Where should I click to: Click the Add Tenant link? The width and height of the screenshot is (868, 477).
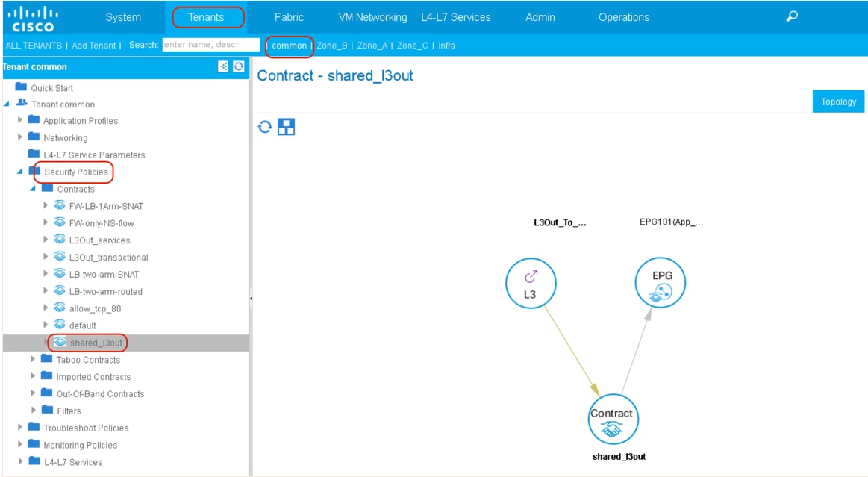(x=93, y=46)
